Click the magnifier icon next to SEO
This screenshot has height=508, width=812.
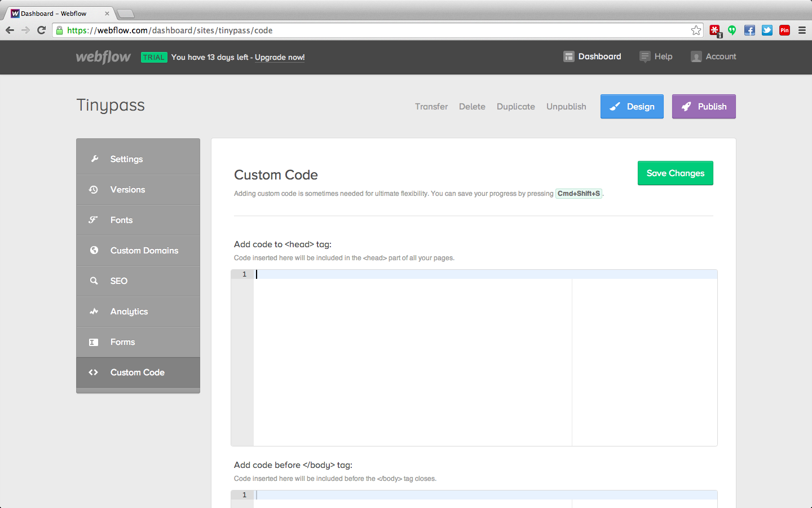(x=94, y=281)
